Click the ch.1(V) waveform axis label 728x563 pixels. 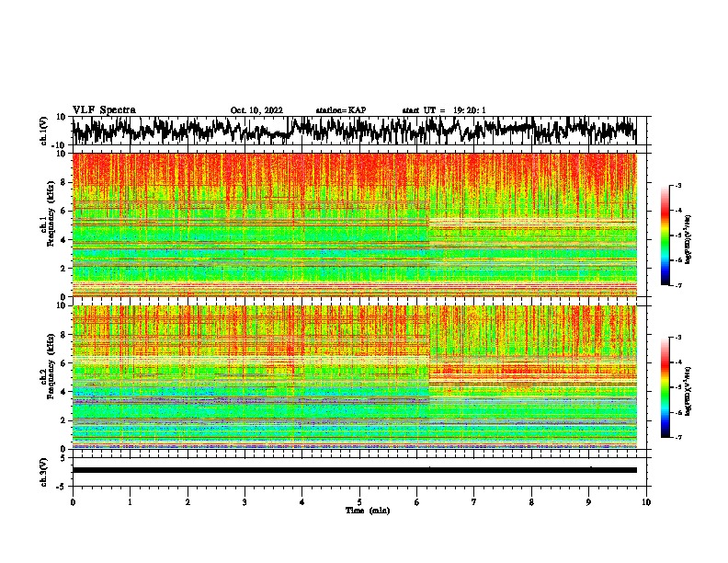[x=44, y=131]
